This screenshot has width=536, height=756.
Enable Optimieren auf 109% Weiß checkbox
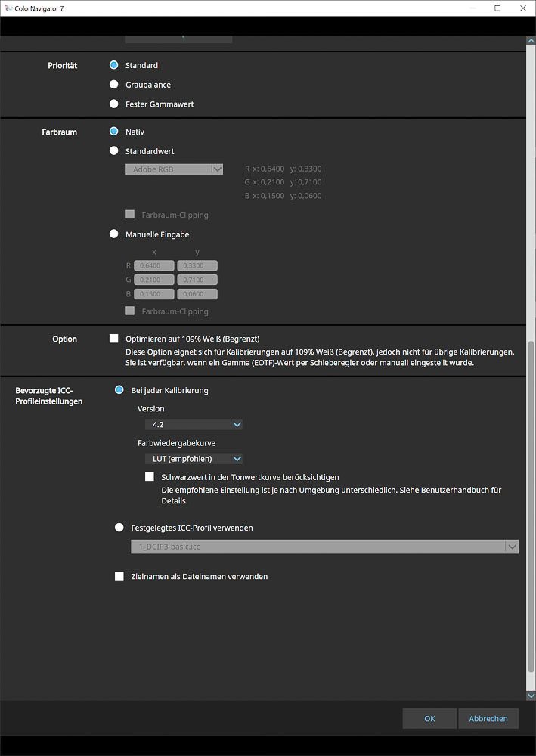pyautogui.click(x=114, y=339)
